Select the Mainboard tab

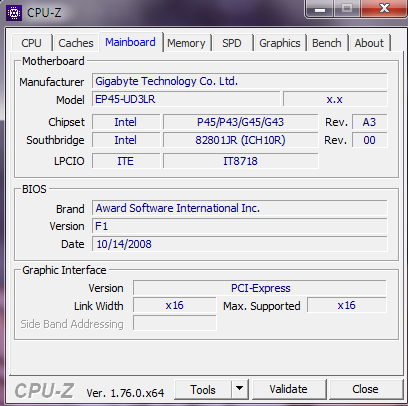pyautogui.click(x=130, y=42)
